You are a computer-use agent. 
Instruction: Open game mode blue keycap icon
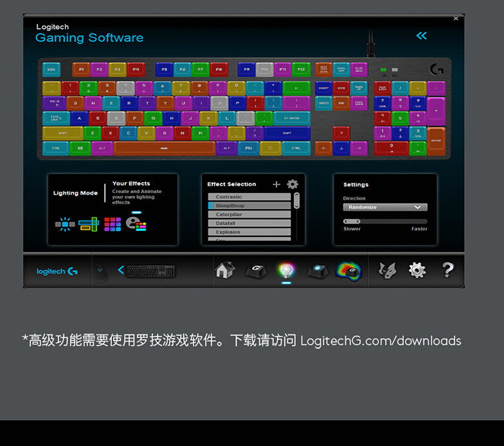(318, 270)
